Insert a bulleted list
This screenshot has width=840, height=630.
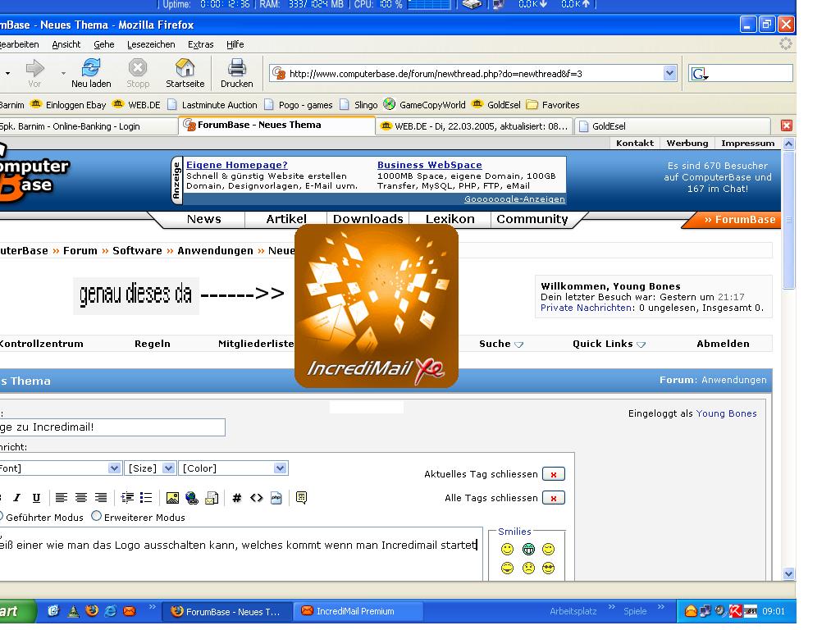[x=146, y=498]
